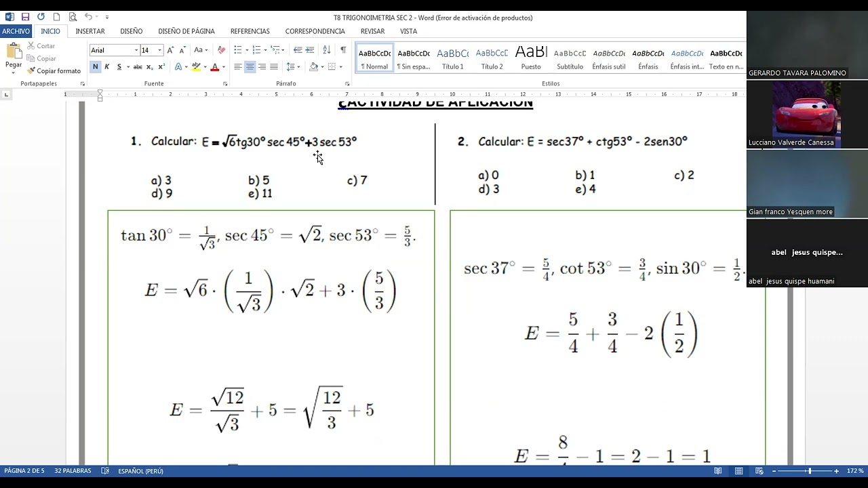This screenshot has width=868, height=488.
Task: Apply the Subtítulo style
Action: 570,58
